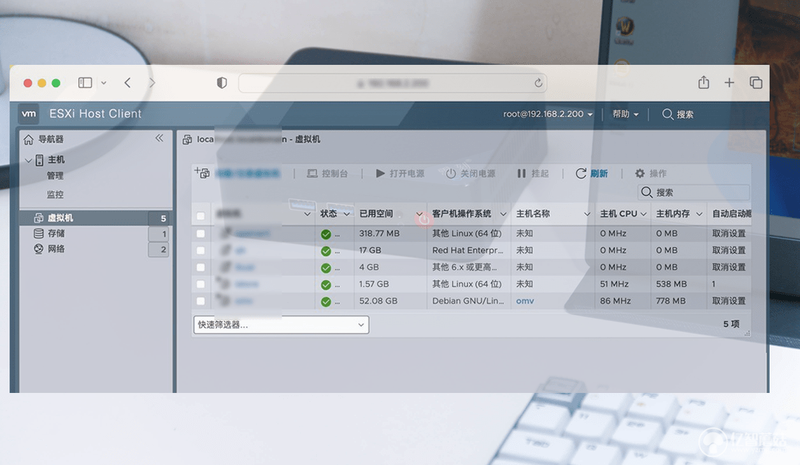Open the 状态 column dropdown

tap(347, 214)
